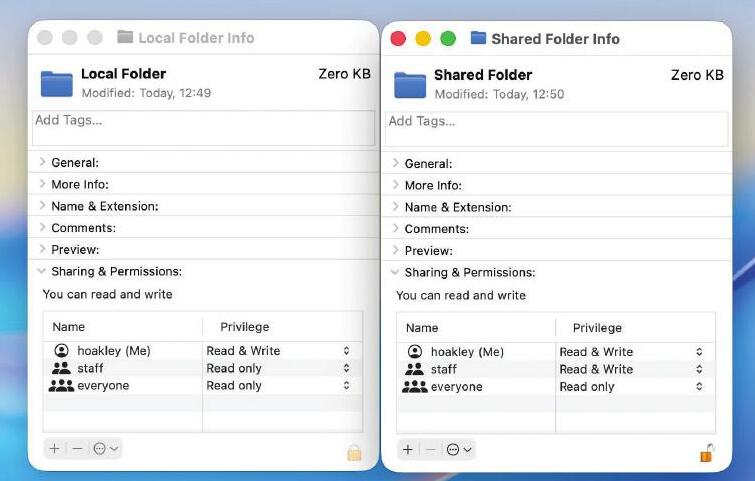Viewport: 755px width, 481px height.
Task: Change everyone privilege in Local Folder Info
Action: (x=277, y=386)
